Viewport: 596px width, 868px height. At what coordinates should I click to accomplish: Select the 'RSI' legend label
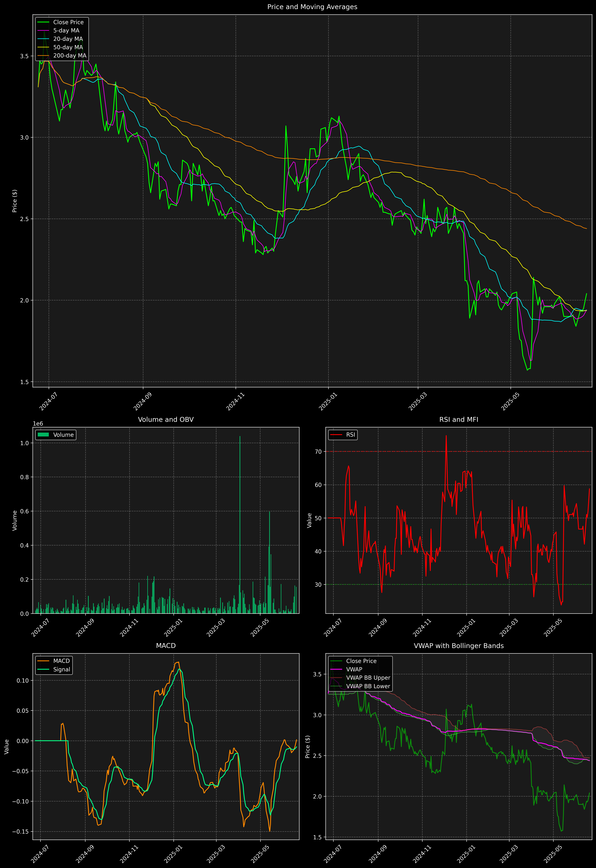(x=351, y=435)
